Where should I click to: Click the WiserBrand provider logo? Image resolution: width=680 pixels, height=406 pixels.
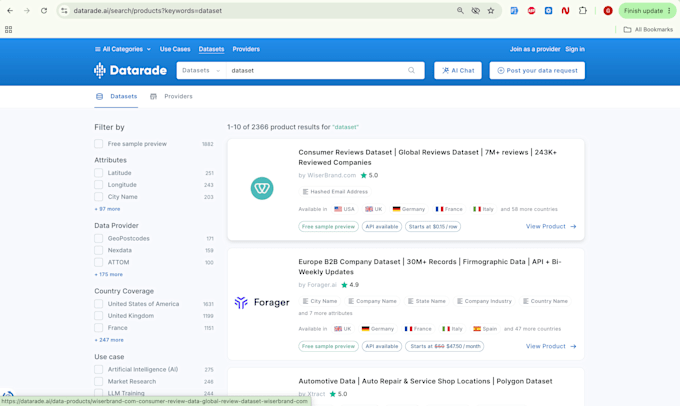click(262, 188)
